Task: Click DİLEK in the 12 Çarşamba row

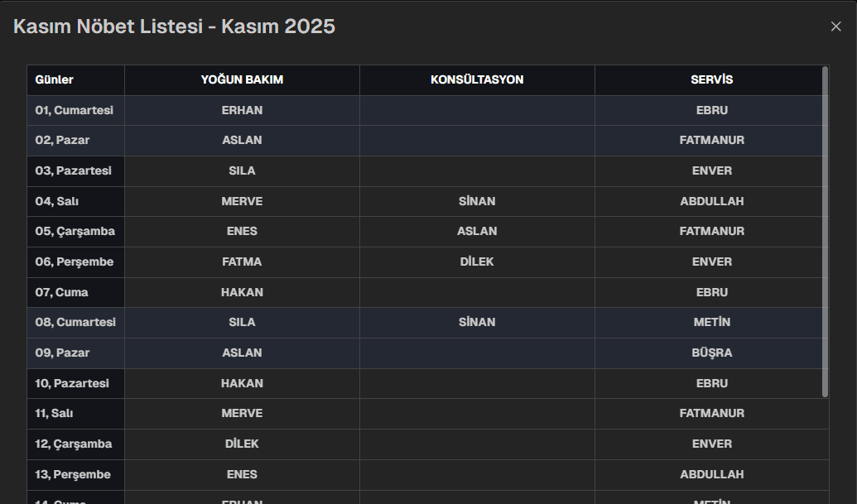Action: 242,444
